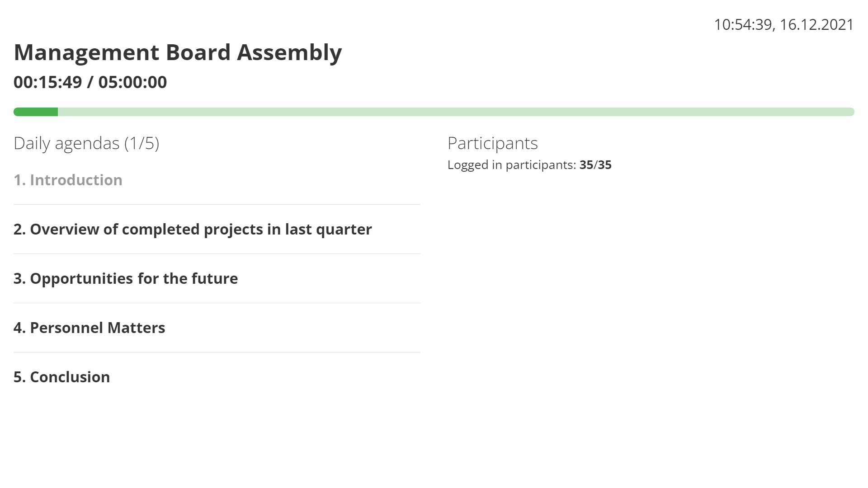This screenshot has height=488, width=868.
Task: Click the Management Board Assembly title
Action: pyautogui.click(x=178, y=52)
